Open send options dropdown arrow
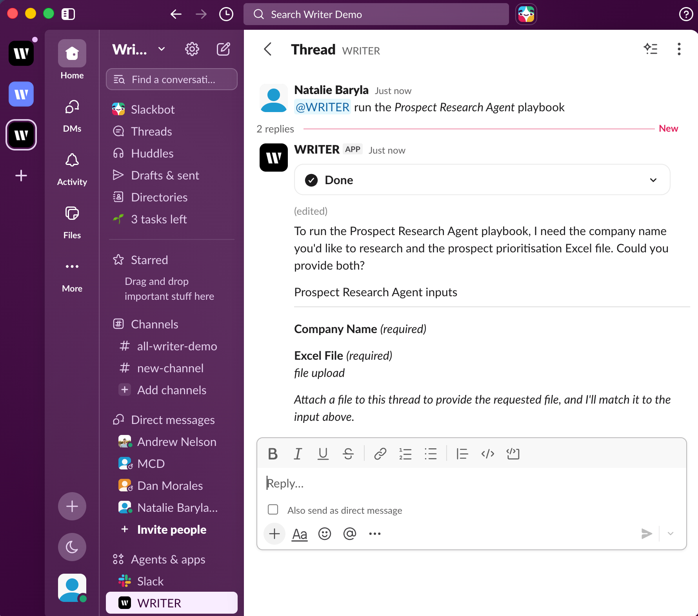Image resolution: width=698 pixels, height=616 pixels. (671, 534)
